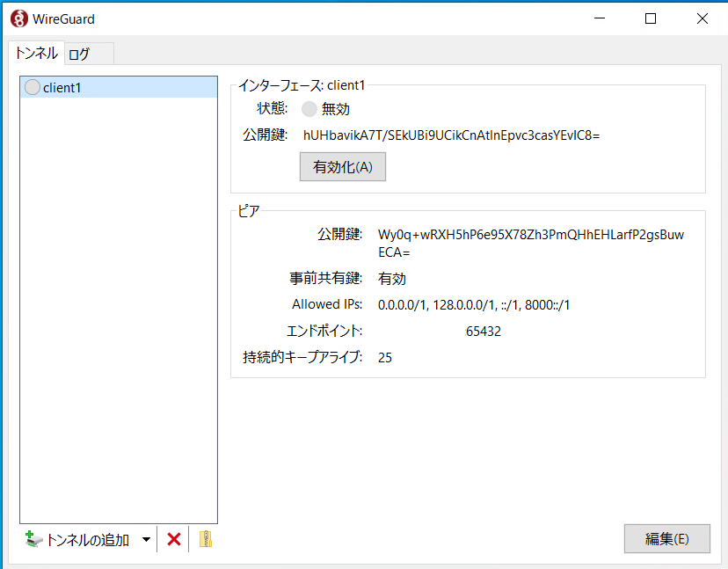This screenshot has height=569, width=728.
Task: Open the 編集(E) edit button
Action: 666,539
